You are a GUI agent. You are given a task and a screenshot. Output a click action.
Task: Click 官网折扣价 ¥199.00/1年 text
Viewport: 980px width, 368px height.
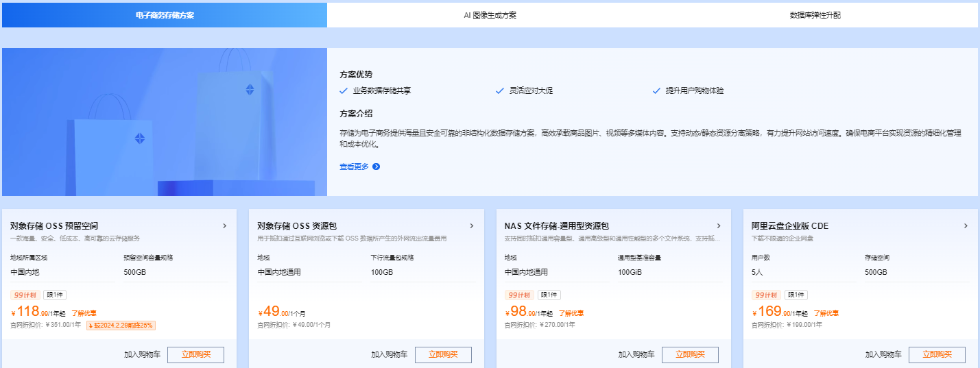click(x=787, y=325)
